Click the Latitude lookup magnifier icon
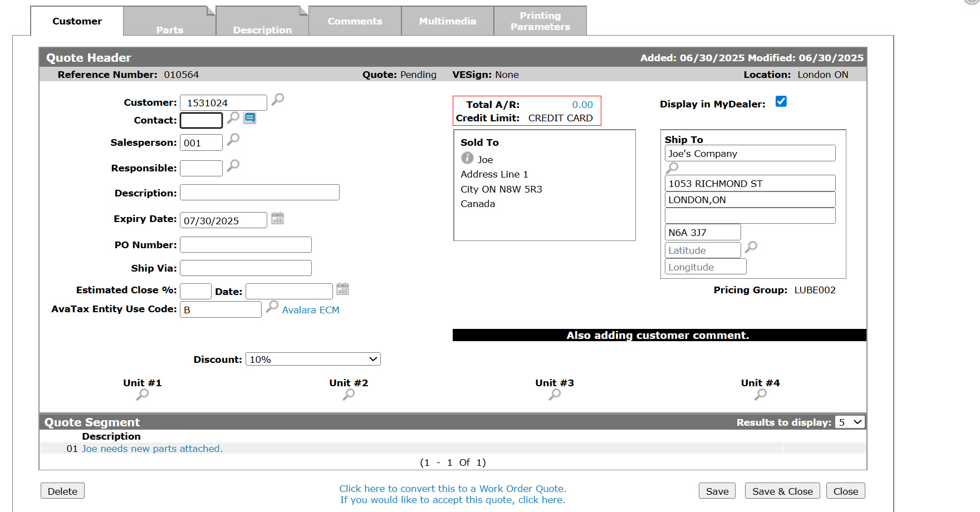 (x=751, y=247)
